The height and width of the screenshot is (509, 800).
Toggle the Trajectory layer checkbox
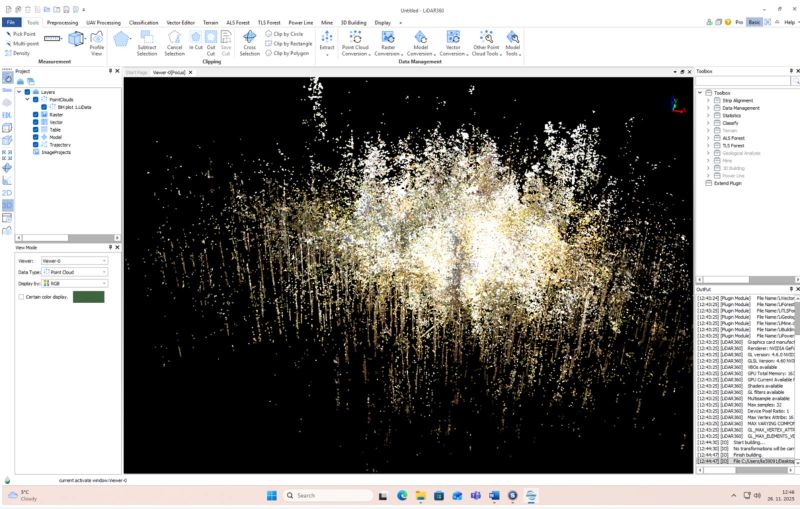[36, 145]
